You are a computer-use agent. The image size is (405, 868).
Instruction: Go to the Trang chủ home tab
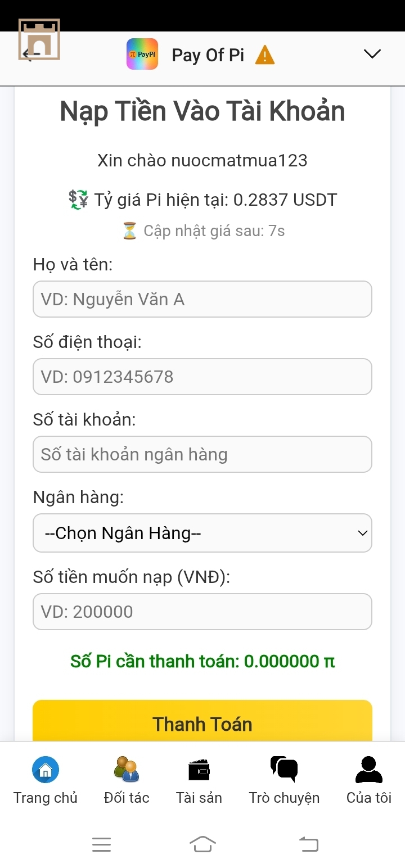coord(46,781)
